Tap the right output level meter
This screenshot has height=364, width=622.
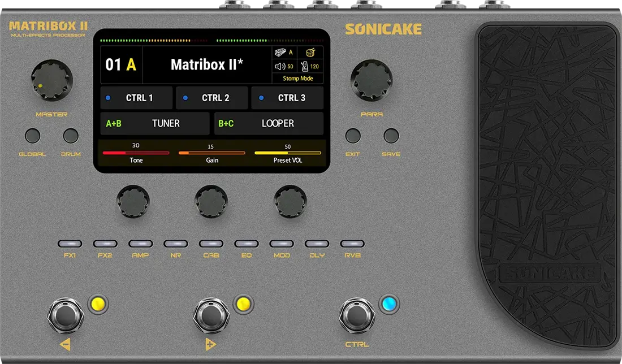pos(270,41)
